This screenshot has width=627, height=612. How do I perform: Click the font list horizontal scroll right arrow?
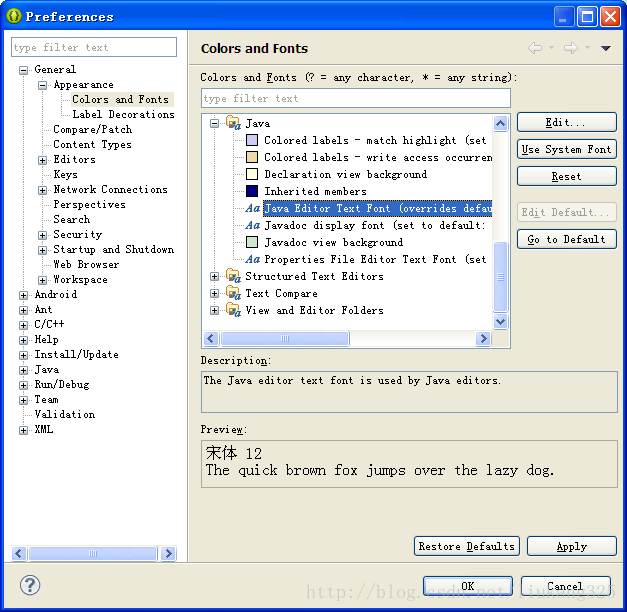click(483, 338)
